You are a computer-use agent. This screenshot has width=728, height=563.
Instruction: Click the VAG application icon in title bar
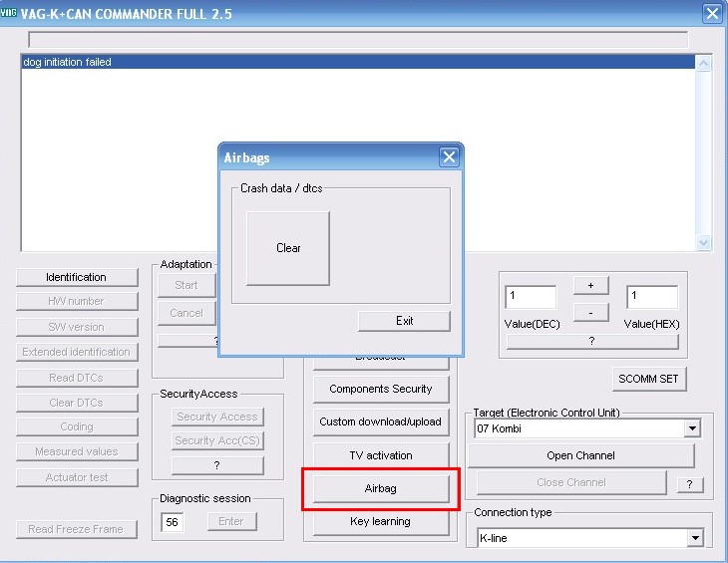click(8, 13)
